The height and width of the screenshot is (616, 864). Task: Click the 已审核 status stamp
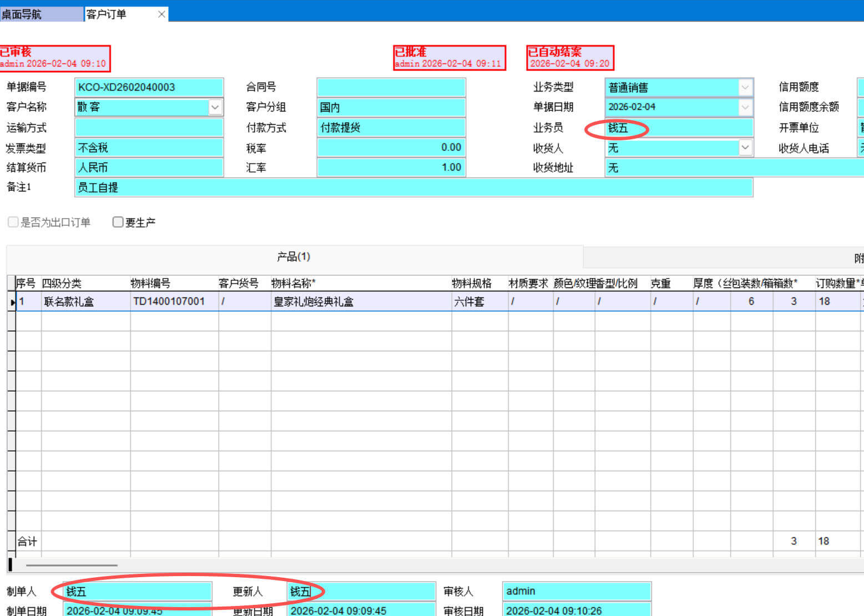pyautogui.click(x=54, y=58)
